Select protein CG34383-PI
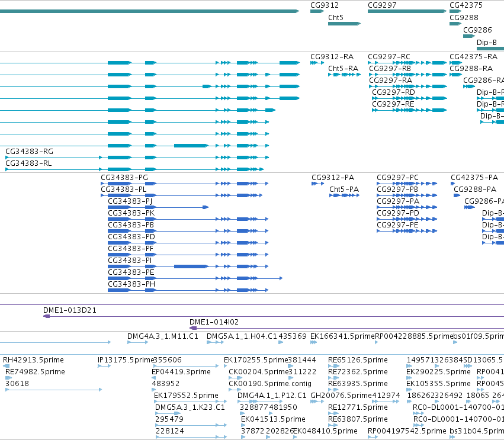 click(x=188, y=266)
